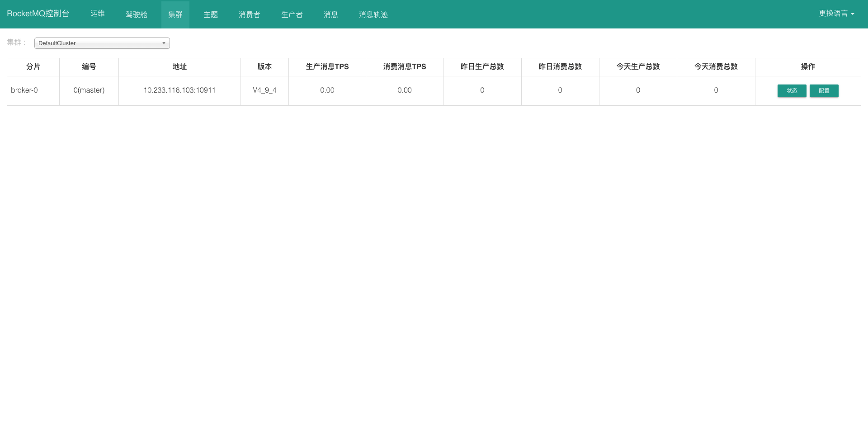The height and width of the screenshot is (441, 868).
Task: Click the 今天生产总数 column header
Action: [638, 67]
